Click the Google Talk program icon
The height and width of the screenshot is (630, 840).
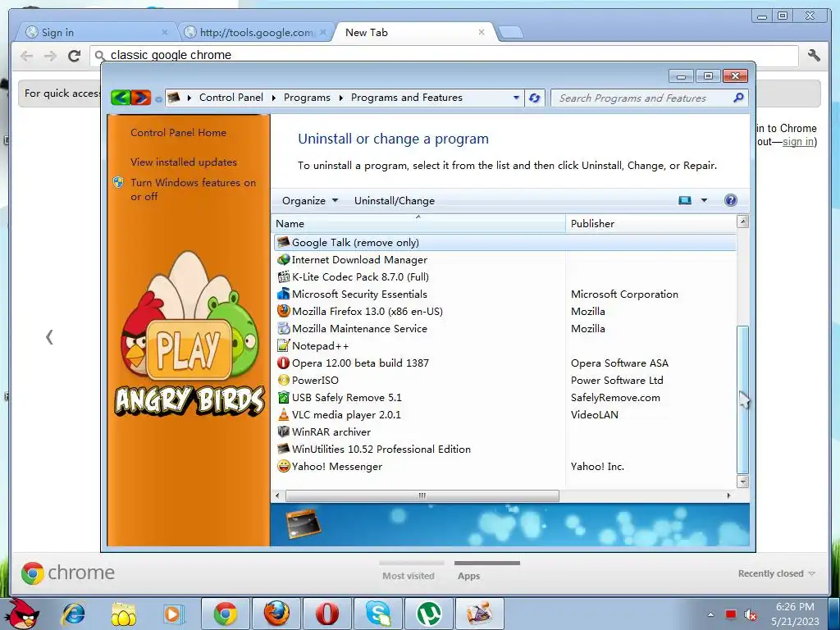coord(283,242)
